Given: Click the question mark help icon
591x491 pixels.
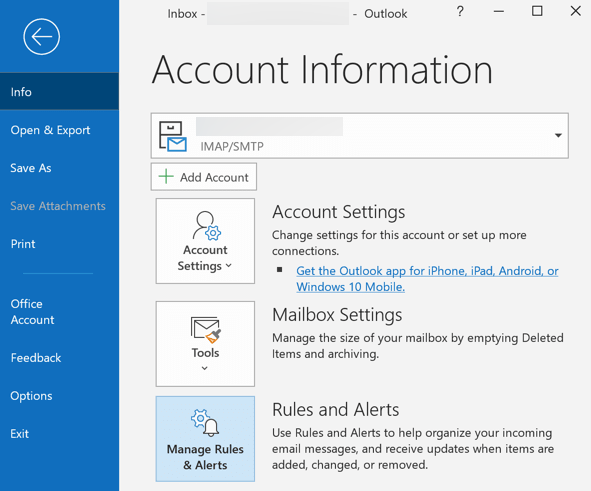Looking at the screenshot, I should pyautogui.click(x=460, y=12).
